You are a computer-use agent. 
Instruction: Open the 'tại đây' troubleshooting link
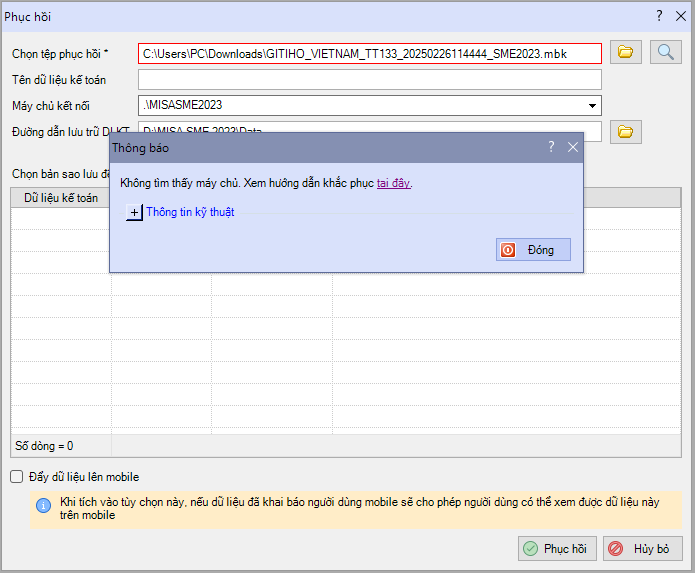click(394, 183)
